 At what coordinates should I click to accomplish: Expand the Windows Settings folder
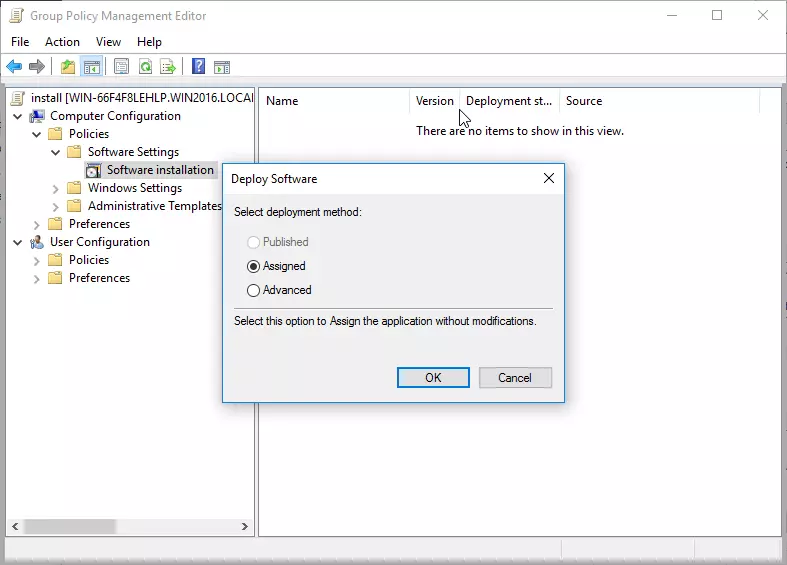pos(56,188)
